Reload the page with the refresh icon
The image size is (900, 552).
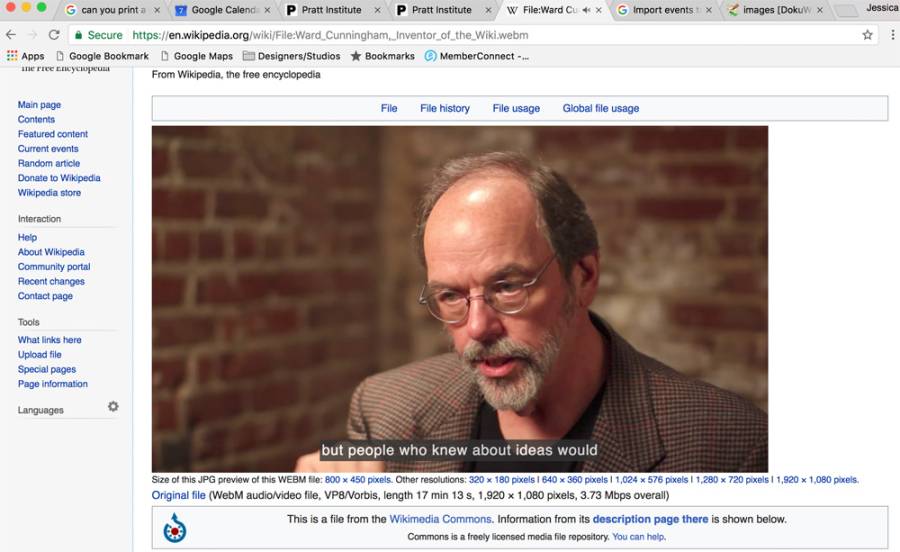[x=54, y=35]
